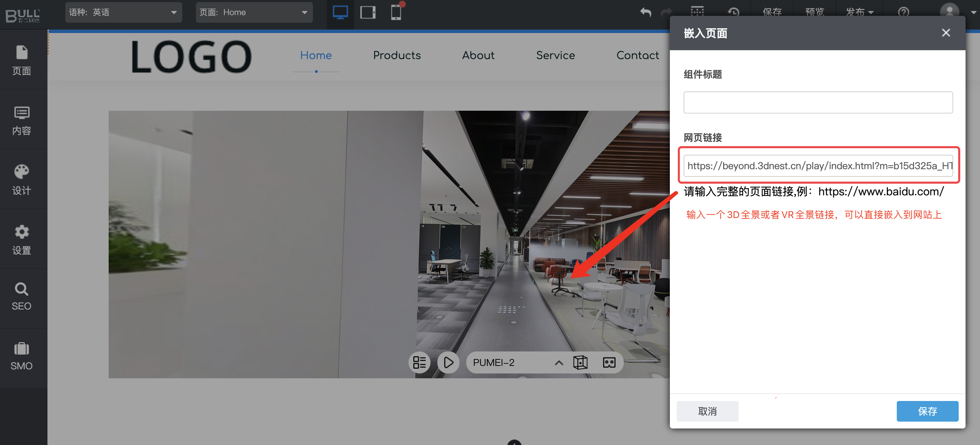The height and width of the screenshot is (445, 980).
Task: Click the 组件标题 title input field
Action: pos(818,102)
